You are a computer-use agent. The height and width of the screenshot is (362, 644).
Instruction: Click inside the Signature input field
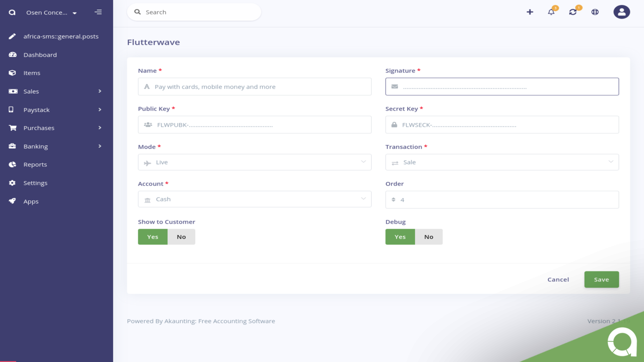click(502, 86)
